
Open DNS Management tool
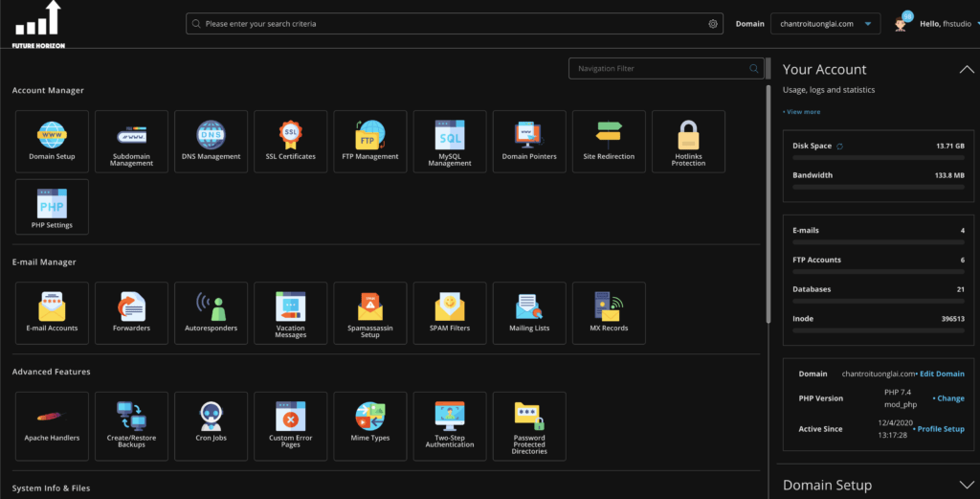pos(211,141)
